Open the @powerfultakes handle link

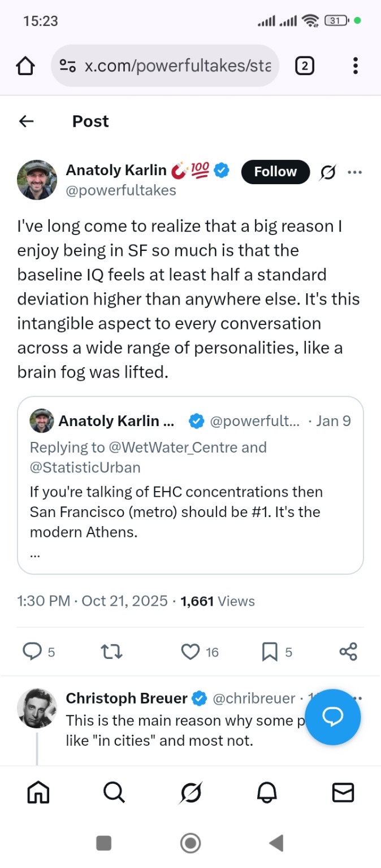(121, 190)
